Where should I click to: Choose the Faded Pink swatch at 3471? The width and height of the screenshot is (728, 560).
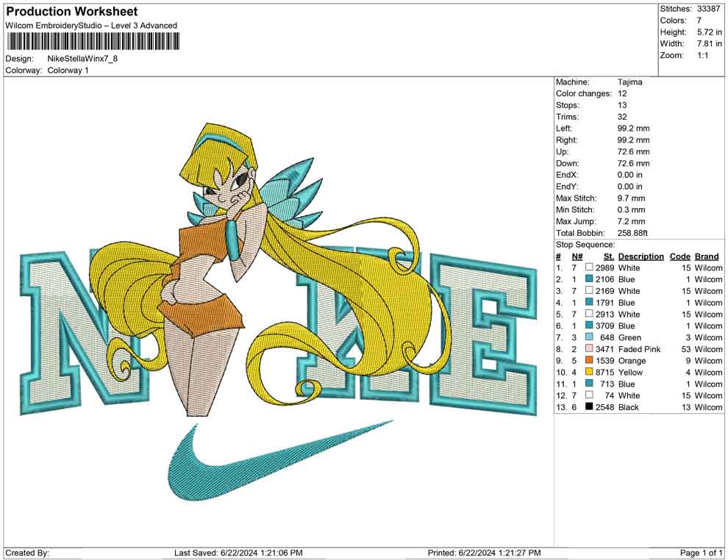coord(589,348)
